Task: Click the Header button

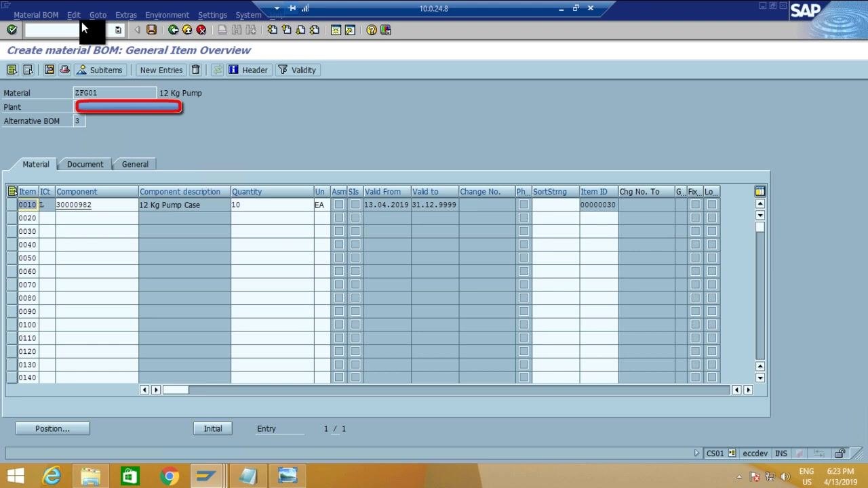Action: 248,70
